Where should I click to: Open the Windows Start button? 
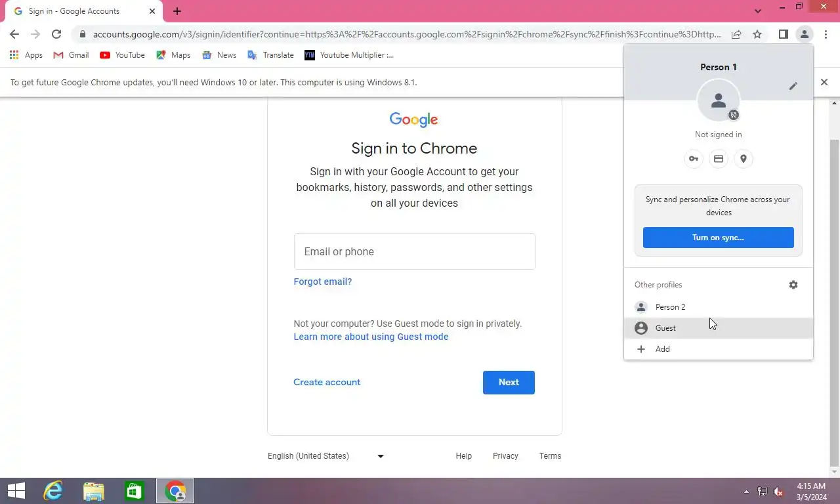pos(16,491)
